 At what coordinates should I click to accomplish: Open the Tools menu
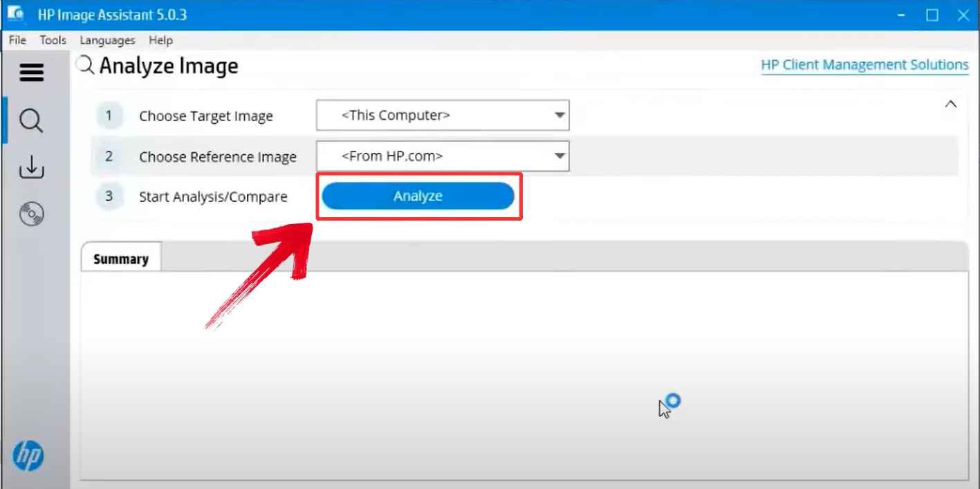(x=53, y=40)
